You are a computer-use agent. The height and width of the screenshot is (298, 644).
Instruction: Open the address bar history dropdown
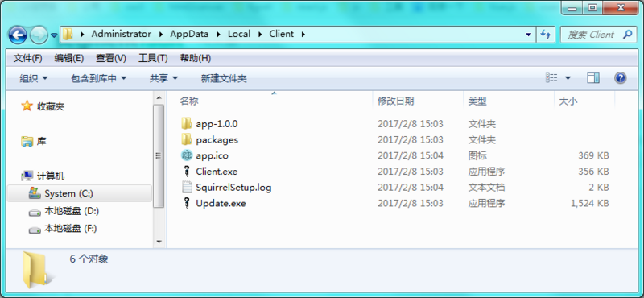tap(529, 35)
